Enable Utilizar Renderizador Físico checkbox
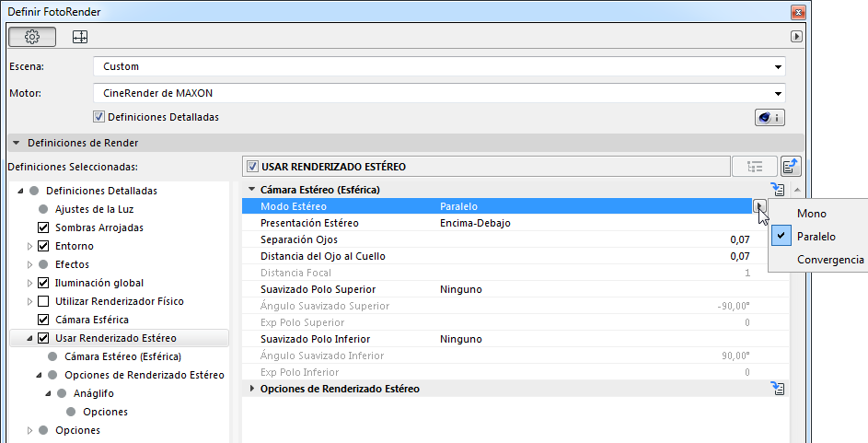 tap(43, 301)
